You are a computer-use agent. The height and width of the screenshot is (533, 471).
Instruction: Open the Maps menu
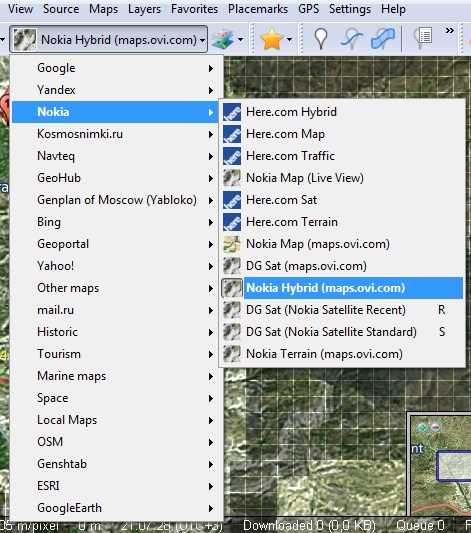pos(103,9)
